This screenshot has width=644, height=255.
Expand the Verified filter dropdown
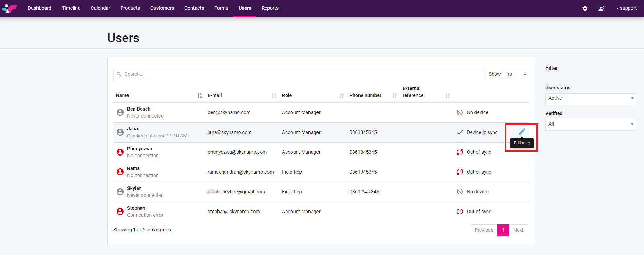point(590,125)
